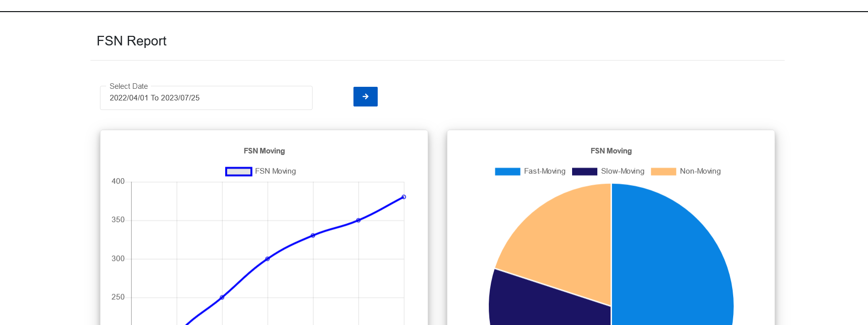Viewport: 868px width, 325px height.
Task: Select line chart data point at 350
Action: pos(359,221)
